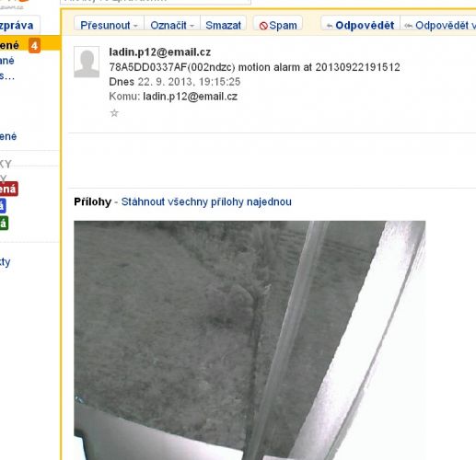Viewport: 476px width, 460px height.
Task: Click Odpovědět všem reply-all button
Action: tap(440, 25)
